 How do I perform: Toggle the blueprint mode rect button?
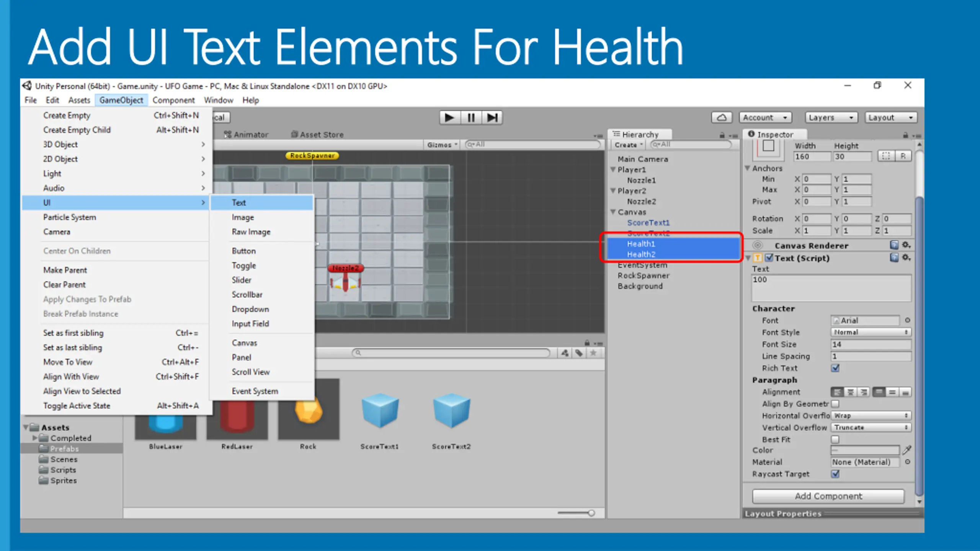(886, 156)
